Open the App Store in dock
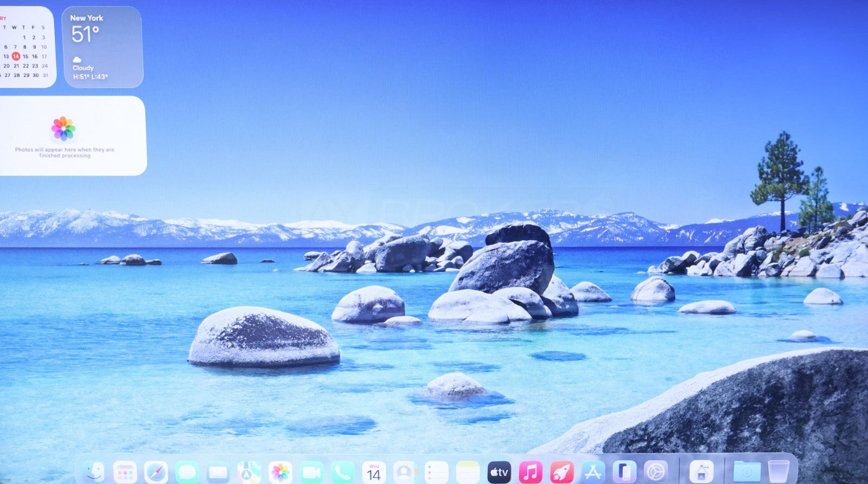 [x=593, y=472]
